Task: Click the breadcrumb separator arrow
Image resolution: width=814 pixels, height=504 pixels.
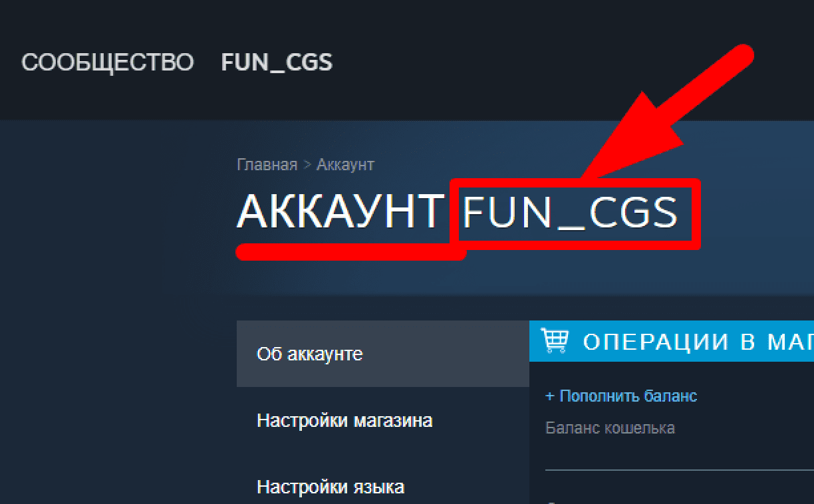Action: click(307, 164)
